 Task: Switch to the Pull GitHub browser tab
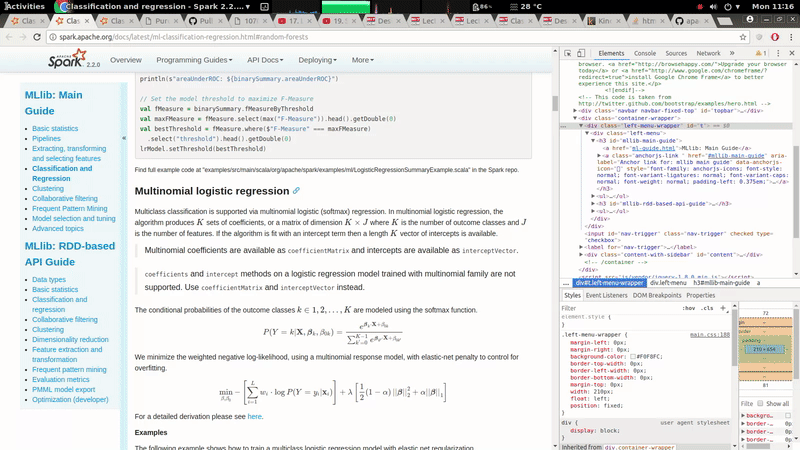(206, 21)
